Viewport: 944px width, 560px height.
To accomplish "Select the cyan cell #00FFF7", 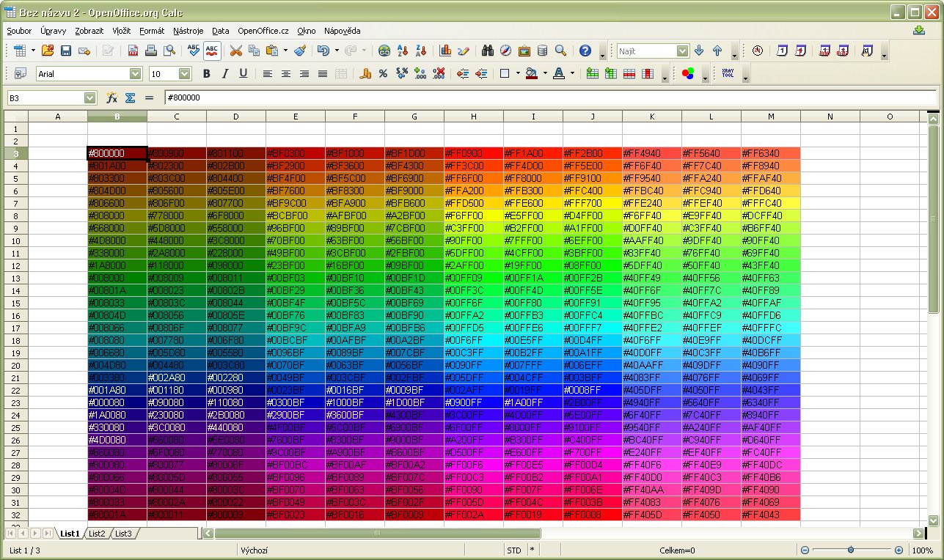I will (593, 328).
